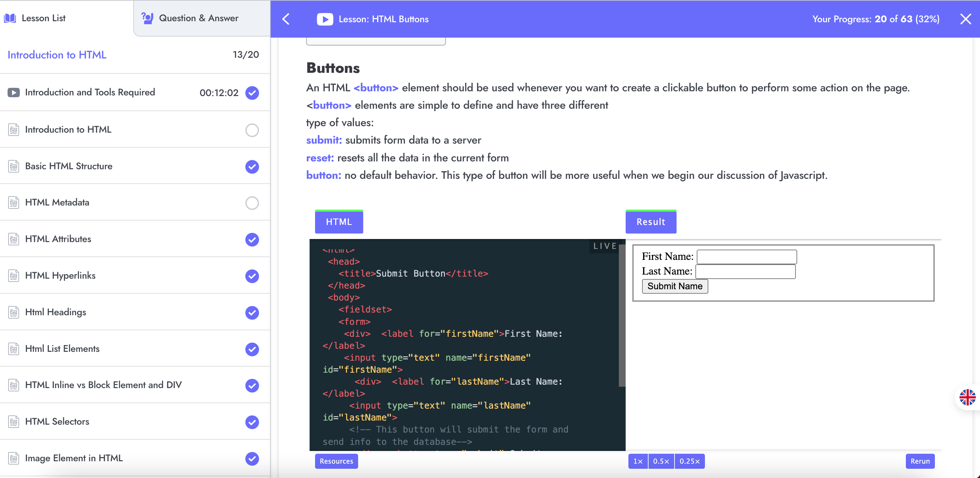This screenshot has height=478, width=980.
Task: Close the lesson with the X icon
Action: point(965,19)
